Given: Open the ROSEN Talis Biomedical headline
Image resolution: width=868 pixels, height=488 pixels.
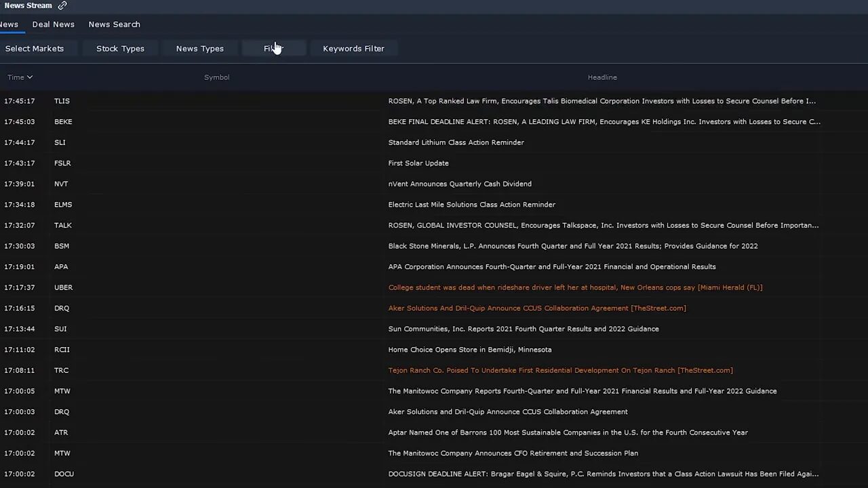Looking at the screenshot, I should 601,100.
